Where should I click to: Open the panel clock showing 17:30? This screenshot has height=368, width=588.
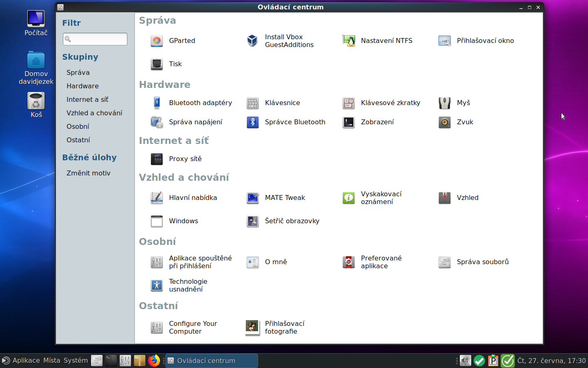pyautogui.click(x=551, y=361)
